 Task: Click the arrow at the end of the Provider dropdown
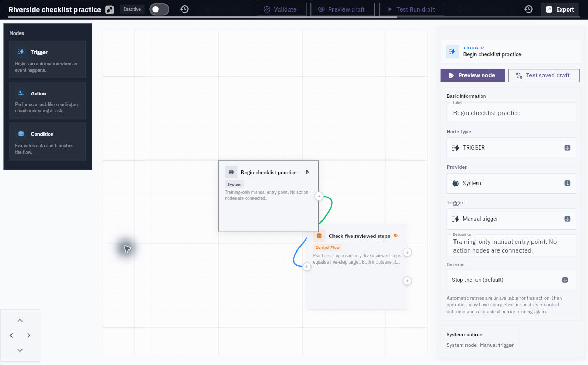point(568,183)
